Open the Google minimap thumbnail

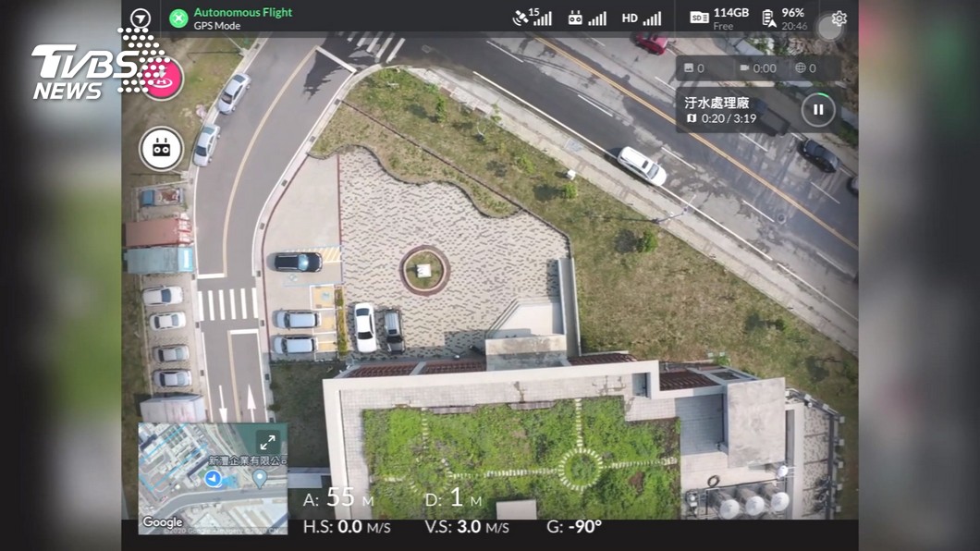point(213,479)
